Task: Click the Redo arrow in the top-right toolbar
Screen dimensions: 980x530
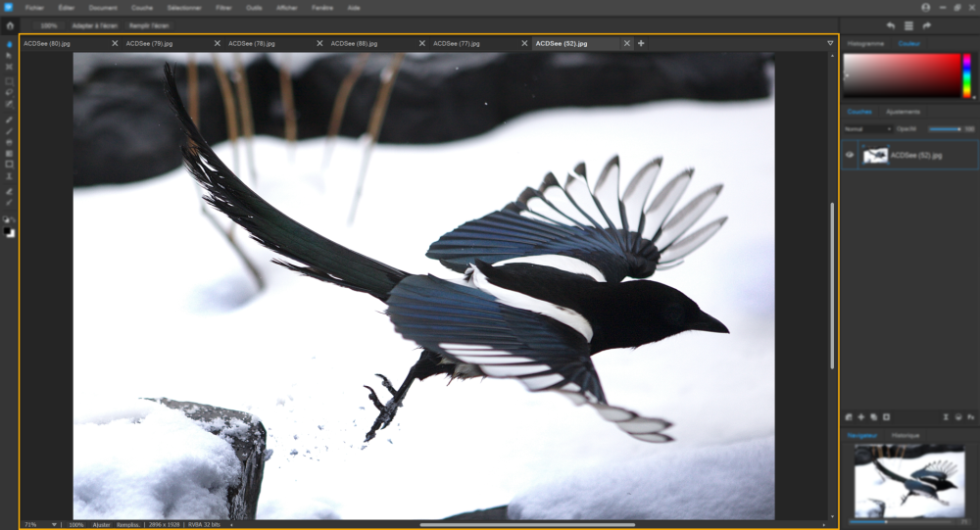Action: coord(926,25)
